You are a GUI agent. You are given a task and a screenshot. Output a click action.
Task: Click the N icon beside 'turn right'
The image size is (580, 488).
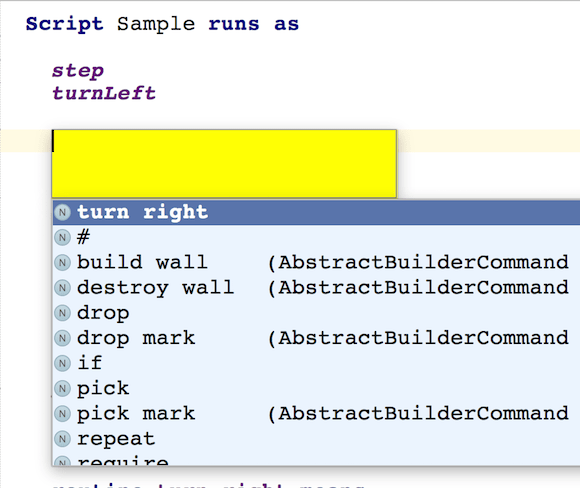click(62, 212)
